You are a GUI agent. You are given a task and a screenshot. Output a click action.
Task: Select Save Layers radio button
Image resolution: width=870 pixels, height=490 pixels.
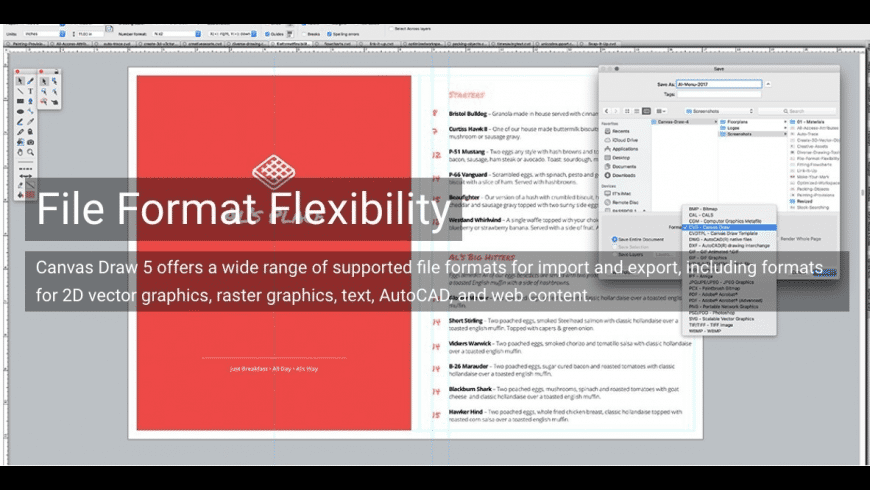[x=614, y=254]
